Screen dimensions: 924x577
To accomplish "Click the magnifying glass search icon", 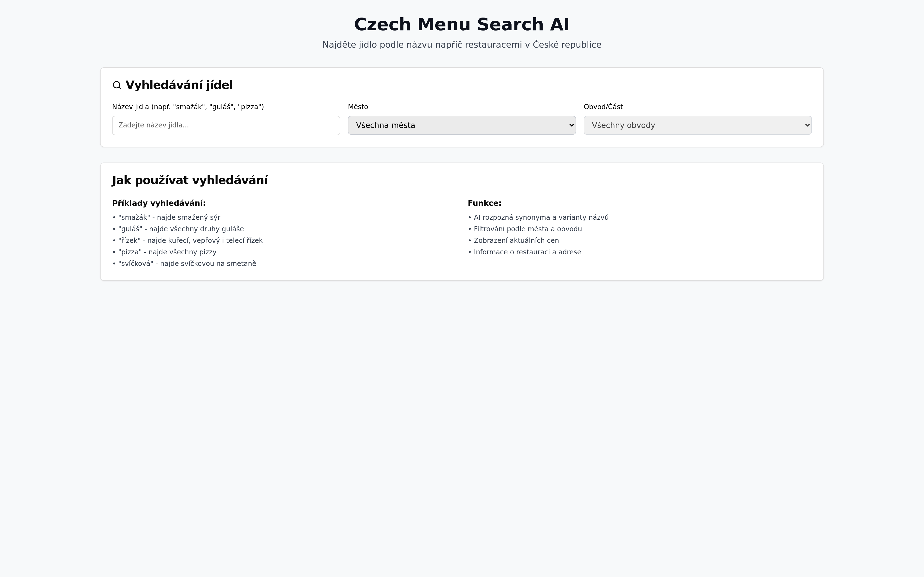I will pyautogui.click(x=117, y=85).
